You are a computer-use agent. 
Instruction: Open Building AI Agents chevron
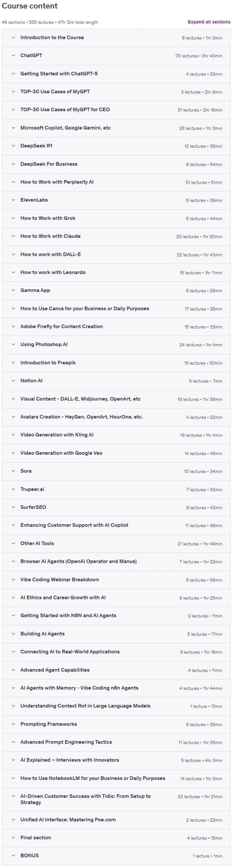pos(13,634)
